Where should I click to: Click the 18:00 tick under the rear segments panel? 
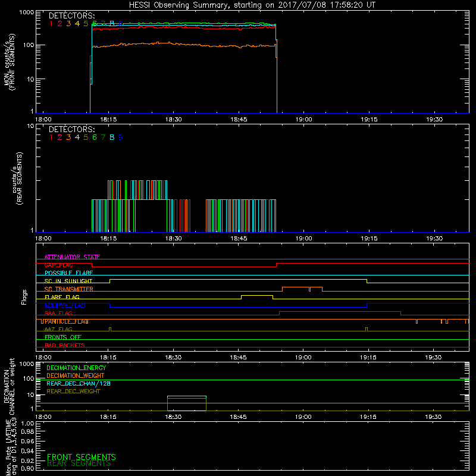coord(43,239)
